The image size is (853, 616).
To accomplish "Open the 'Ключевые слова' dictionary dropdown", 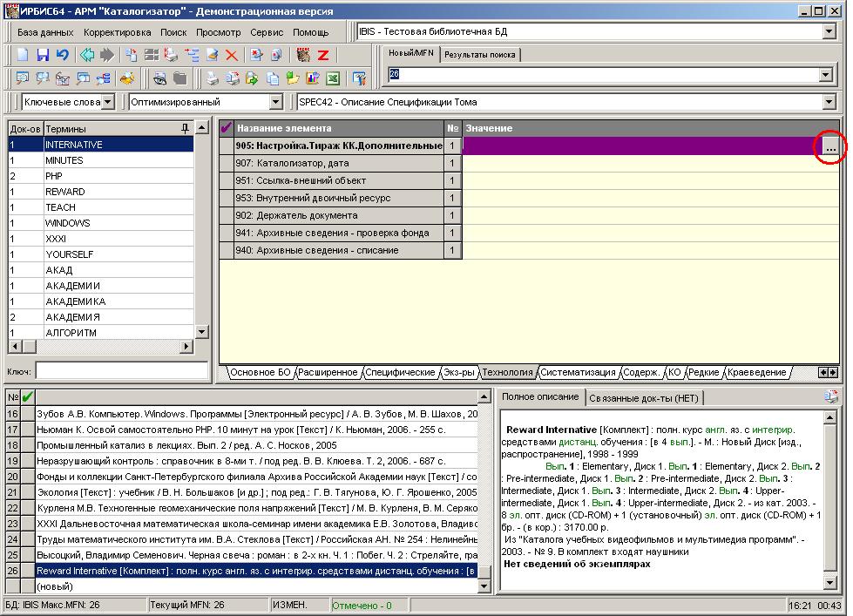I will [x=107, y=102].
